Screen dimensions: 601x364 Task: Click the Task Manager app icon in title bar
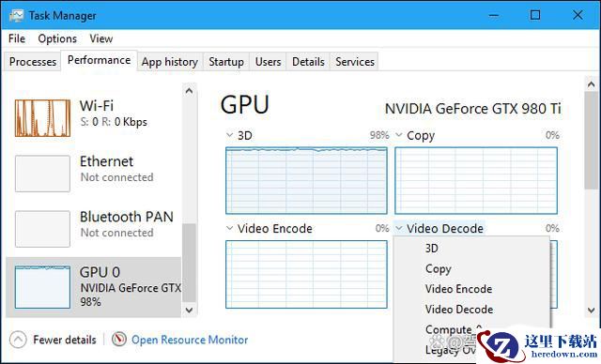[x=17, y=15]
